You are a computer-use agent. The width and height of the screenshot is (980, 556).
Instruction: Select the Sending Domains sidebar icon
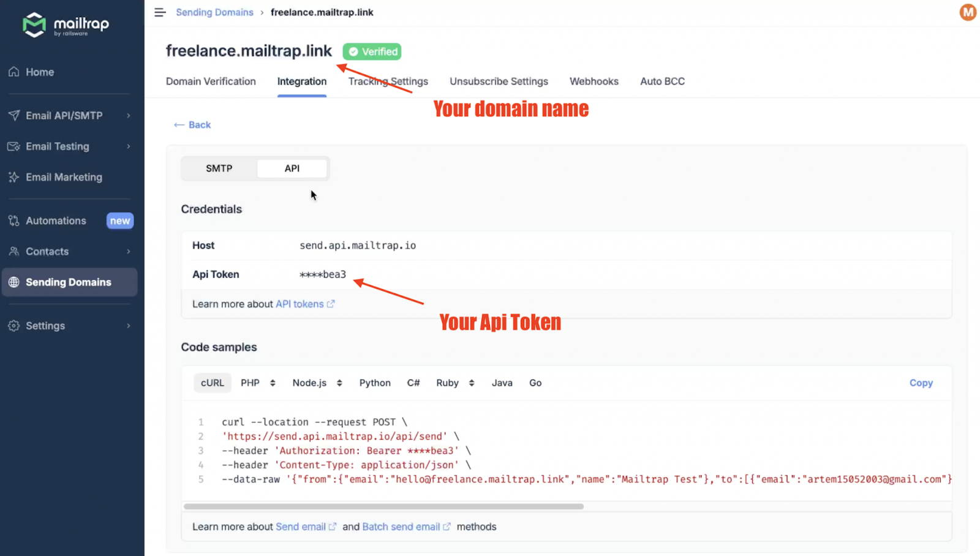pos(13,282)
